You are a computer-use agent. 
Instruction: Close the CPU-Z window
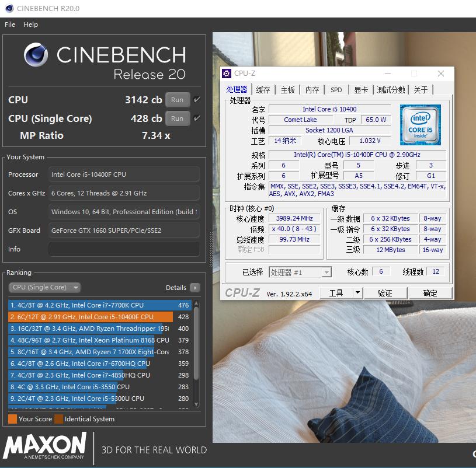tap(441, 74)
